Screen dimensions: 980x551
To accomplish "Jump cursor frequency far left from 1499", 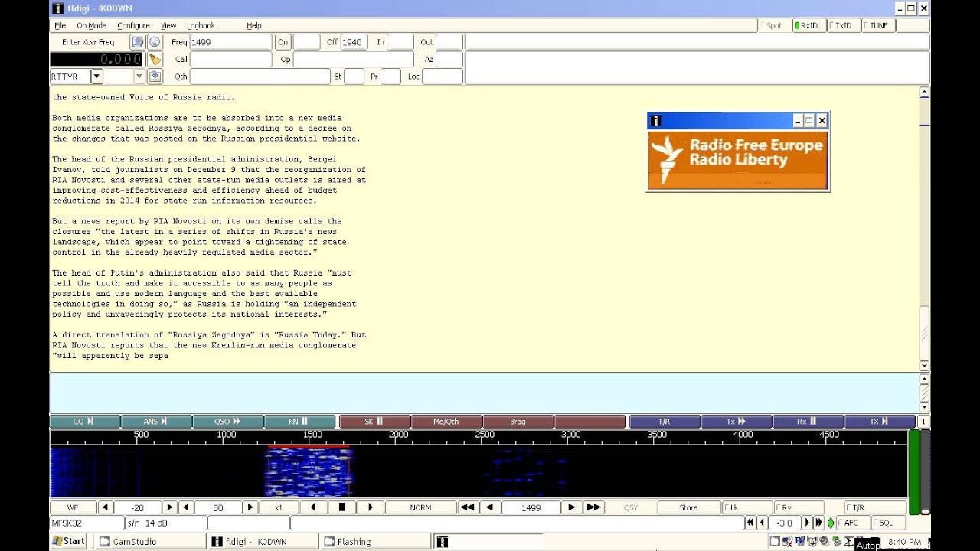I will click(469, 507).
